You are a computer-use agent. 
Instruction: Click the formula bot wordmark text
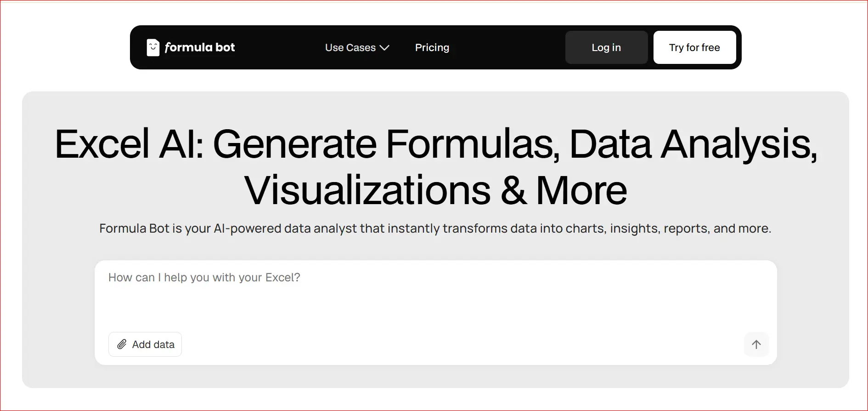[x=200, y=48]
